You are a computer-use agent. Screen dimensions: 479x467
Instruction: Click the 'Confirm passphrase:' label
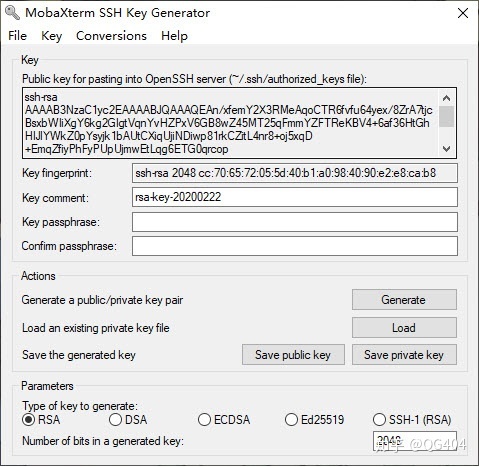[x=69, y=246]
